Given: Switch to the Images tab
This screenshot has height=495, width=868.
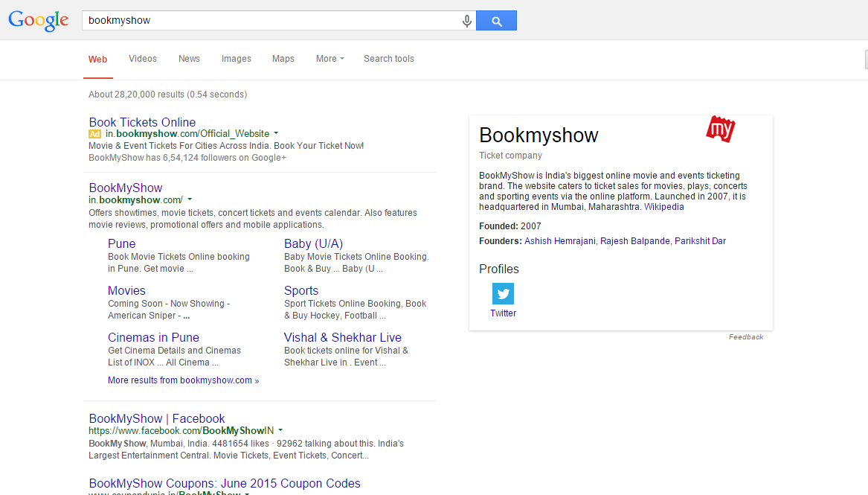Looking at the screenshot, I should [236, 59].
